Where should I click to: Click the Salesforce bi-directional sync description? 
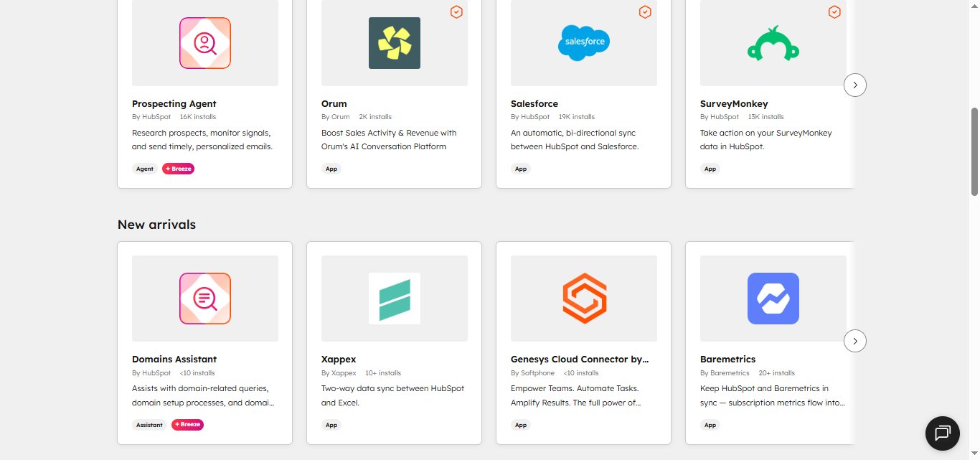point(575,140)
